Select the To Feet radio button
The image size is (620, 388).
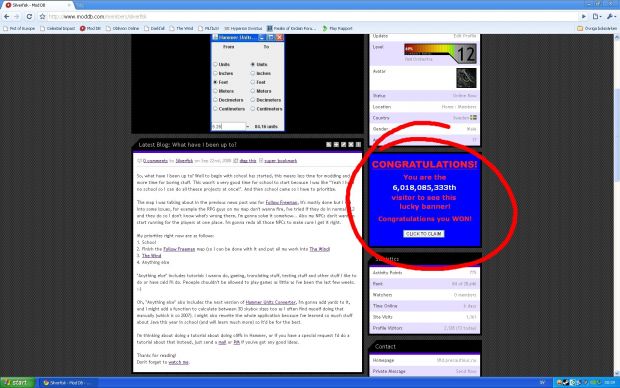[253, 82]
